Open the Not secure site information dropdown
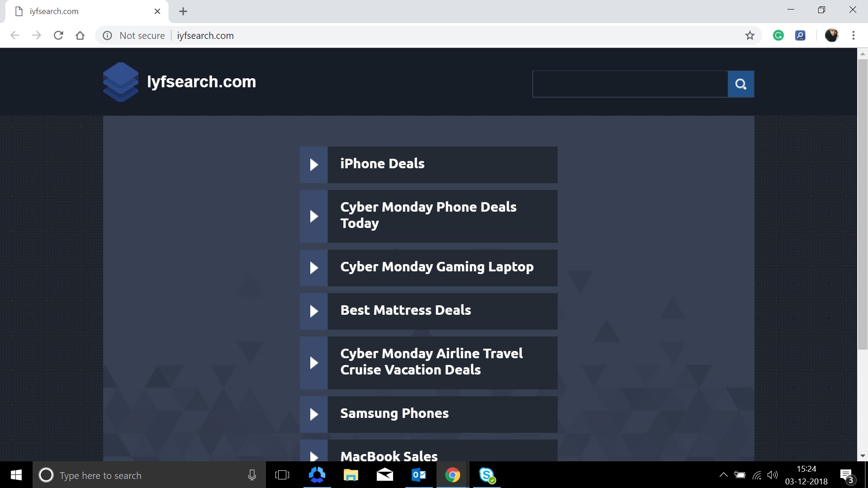The height and width of the screenshot is (488, 868). (x=107, y=35)
